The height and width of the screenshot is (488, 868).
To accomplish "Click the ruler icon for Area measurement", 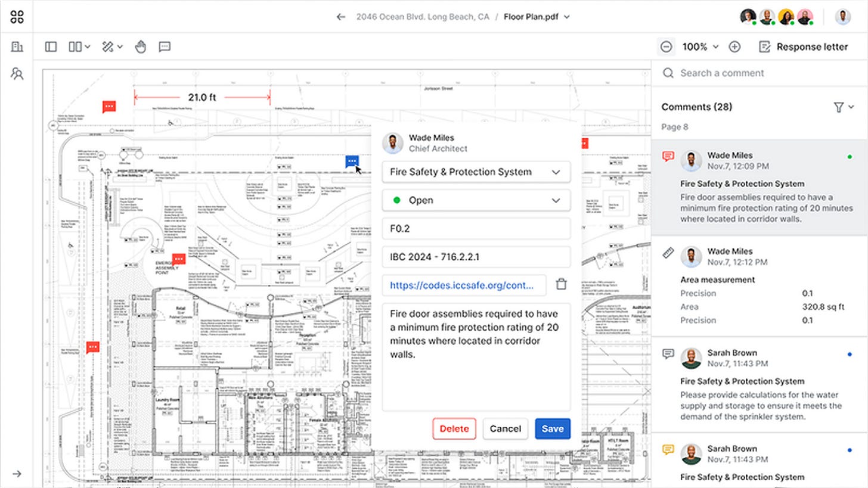I will click(x=668, y=253).
